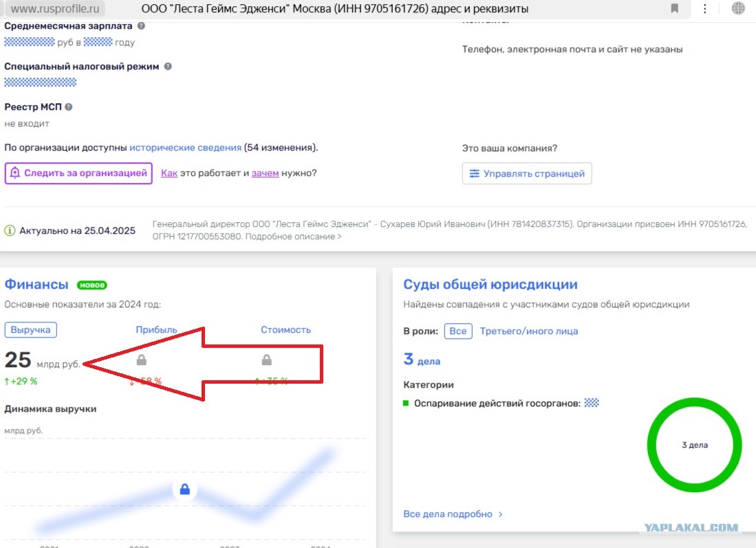Click the info icon beside Актуально на 25.04.2025
The height and width of the screenshot is (548, 756).
tap(10, 231)
